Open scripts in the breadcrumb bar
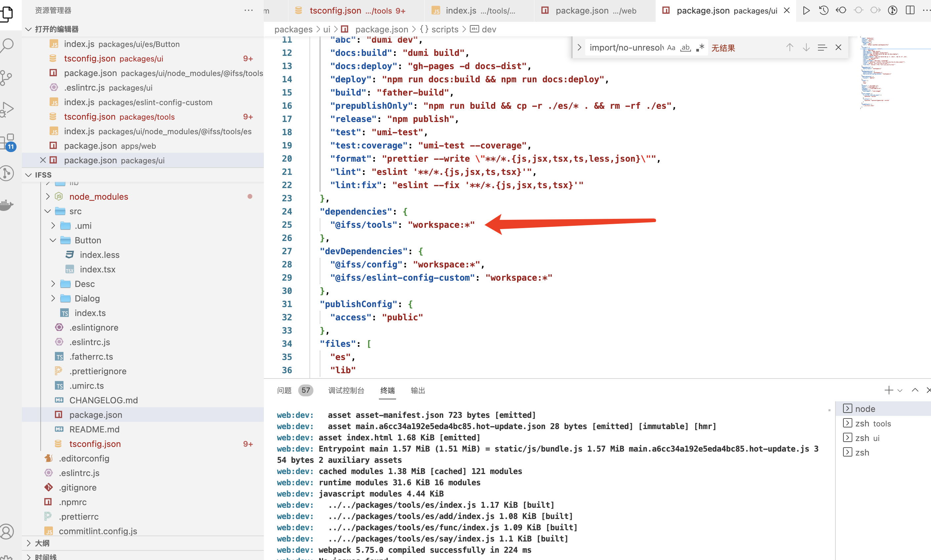This screenshot has height=560, width=931. [x=445, y=29]
